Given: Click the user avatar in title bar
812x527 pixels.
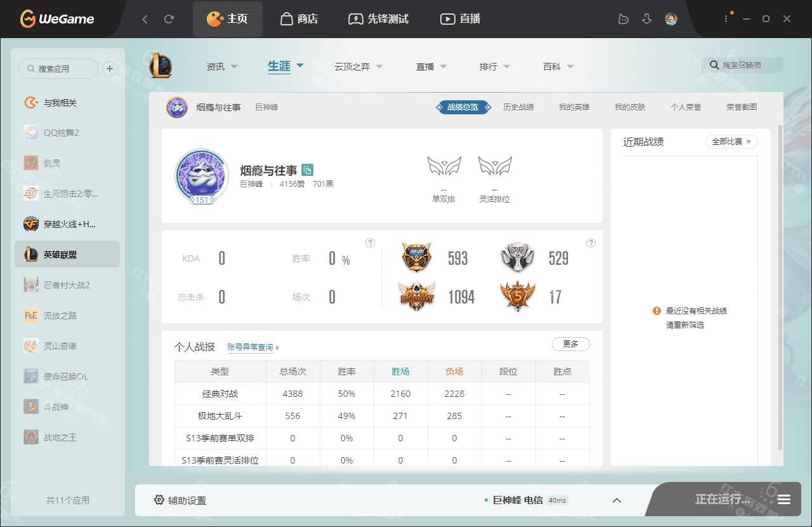Looking at the screenshot, I should pos(671,19).
